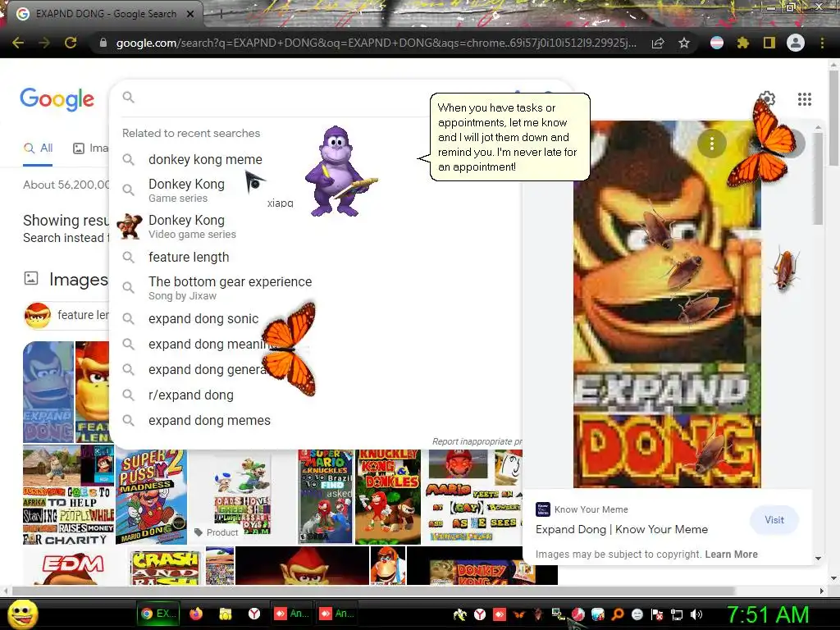This screenshot has width=840, height=630.
Task: Close the EXAPND DONG Google Search tab
Action: pyautogui.click(x=190, y=14)
